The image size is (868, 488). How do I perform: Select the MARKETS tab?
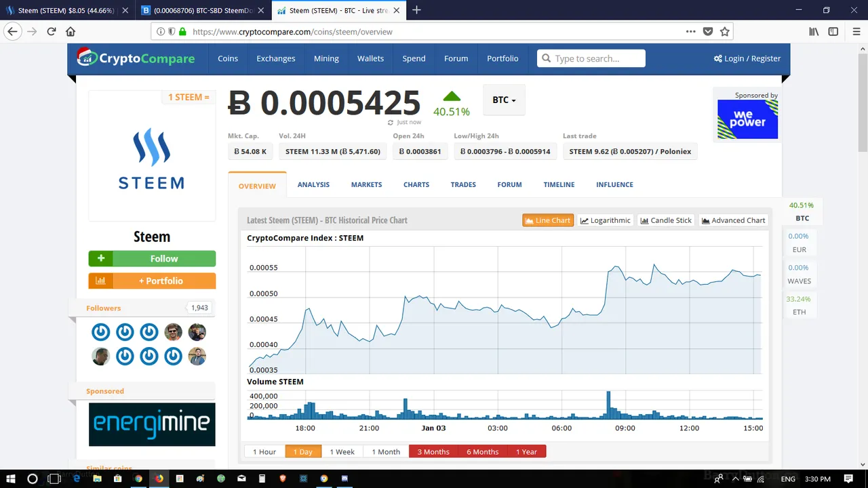coord(366,184)
